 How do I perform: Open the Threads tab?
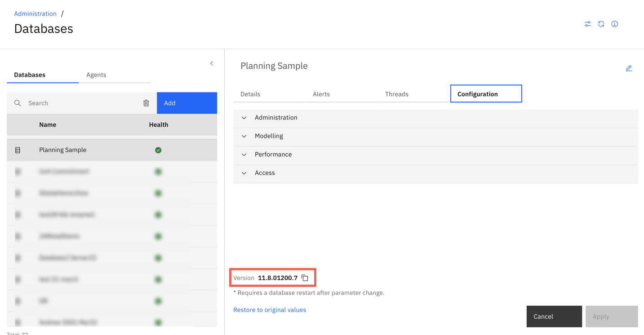point(396,94)
